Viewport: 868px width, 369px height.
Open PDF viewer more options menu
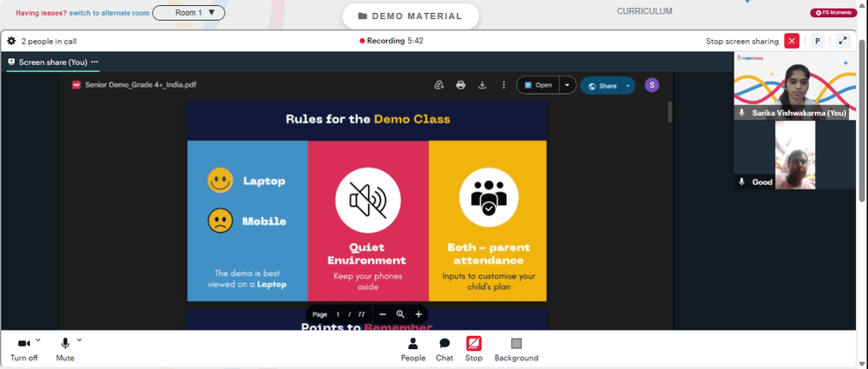(503, 85)
